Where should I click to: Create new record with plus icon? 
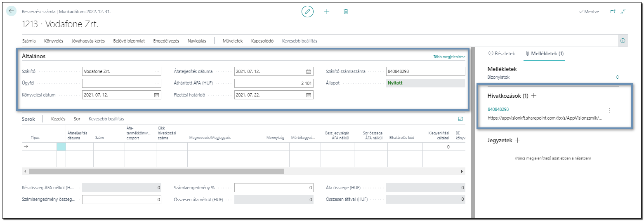pyautogui.click(x=327, y=12)
